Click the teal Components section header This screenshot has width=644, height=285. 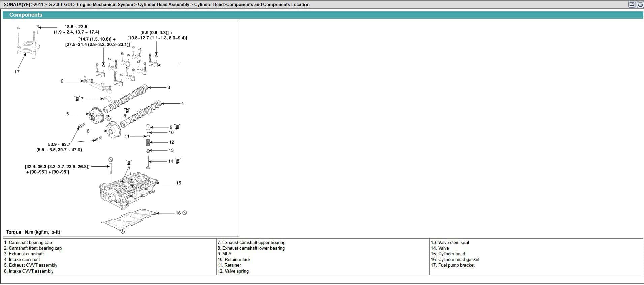click(x=26, y=15)
